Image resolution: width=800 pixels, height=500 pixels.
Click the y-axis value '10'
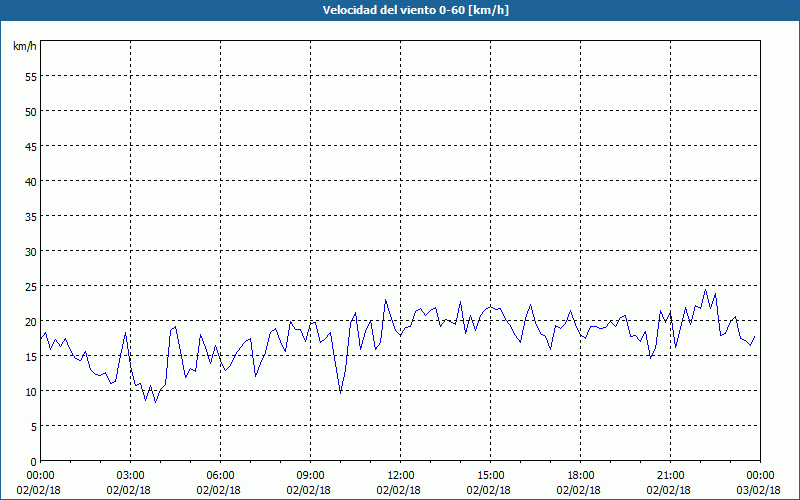click(31, 392)
